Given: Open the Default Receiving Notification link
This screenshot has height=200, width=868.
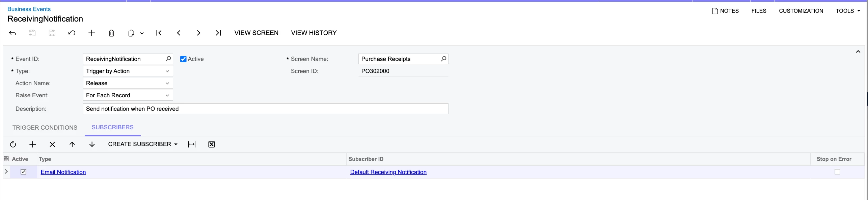Looking at the screenshot, I should (x=388, y=172).
